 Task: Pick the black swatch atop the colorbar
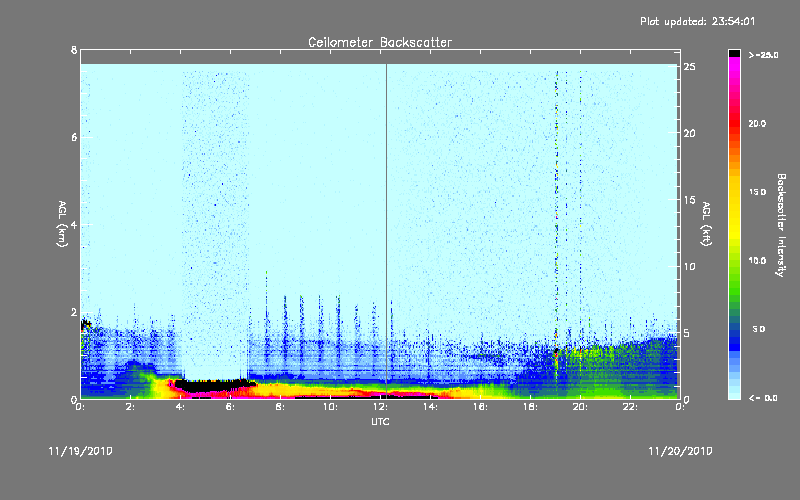coord(734,53)
